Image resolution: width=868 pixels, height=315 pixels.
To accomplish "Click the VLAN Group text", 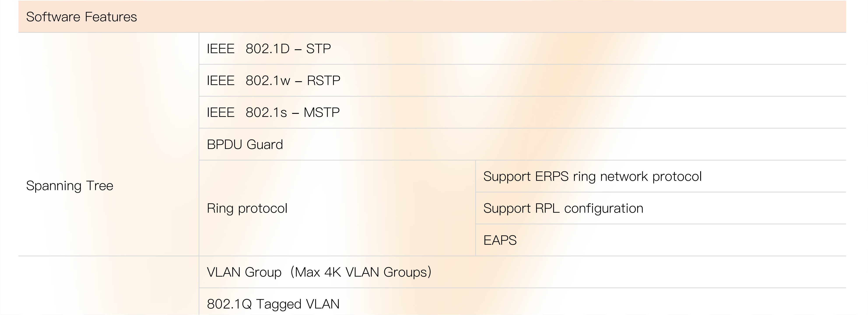I will pos(244,272).
